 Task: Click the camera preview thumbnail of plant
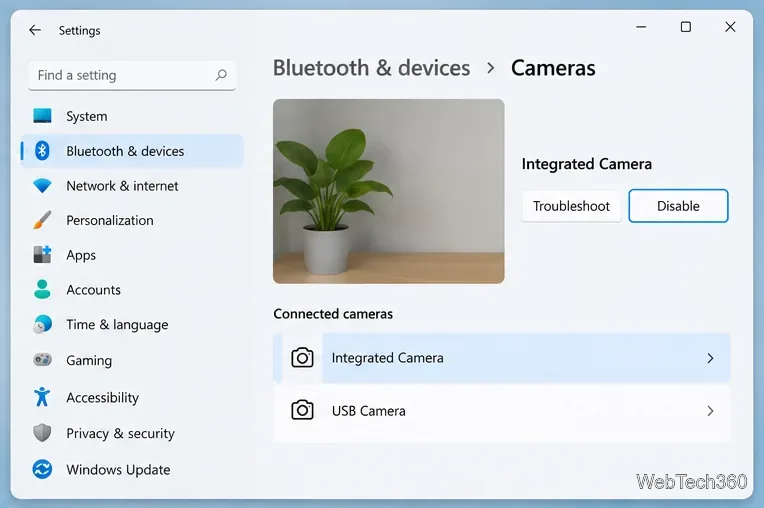[389, 191]
